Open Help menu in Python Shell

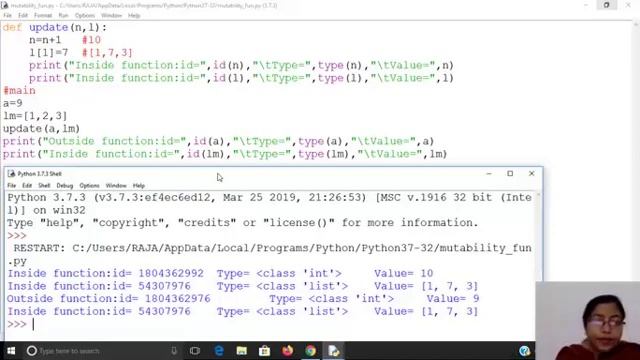[139, 186]
